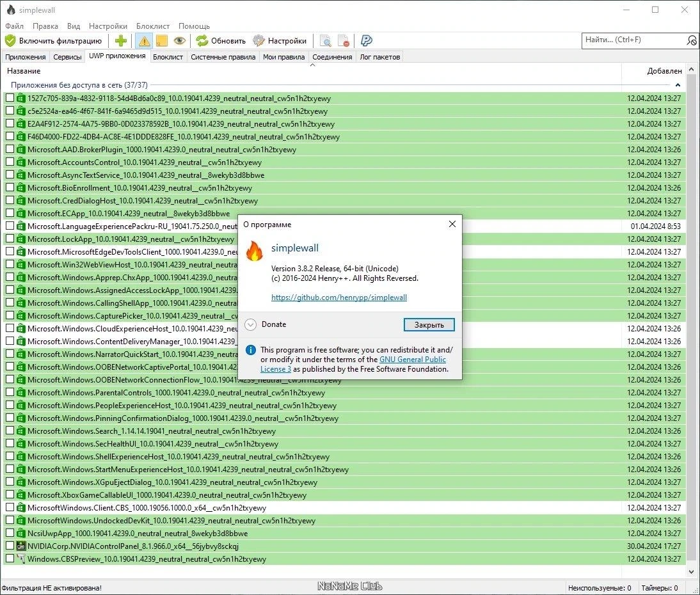Open the Правка menu
The image size is (700, 595).
45,26
